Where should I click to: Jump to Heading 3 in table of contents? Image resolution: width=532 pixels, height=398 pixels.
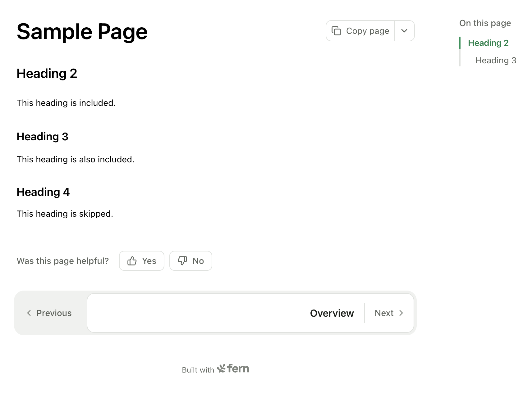pyautogui.click(x=496, y=60)
